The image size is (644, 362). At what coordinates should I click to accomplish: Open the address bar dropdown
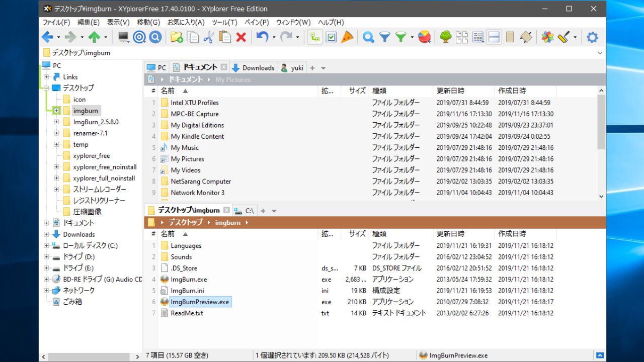click(600, 53)
